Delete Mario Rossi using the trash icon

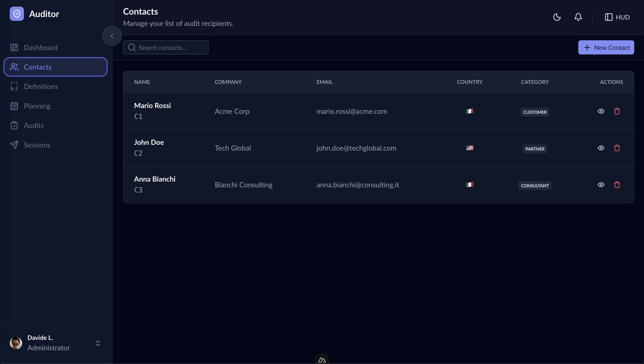(617, 111)
